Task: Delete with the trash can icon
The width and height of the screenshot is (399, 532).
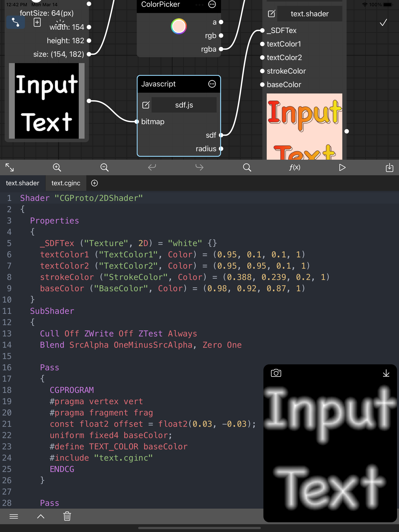Action: tap(67, 516)
